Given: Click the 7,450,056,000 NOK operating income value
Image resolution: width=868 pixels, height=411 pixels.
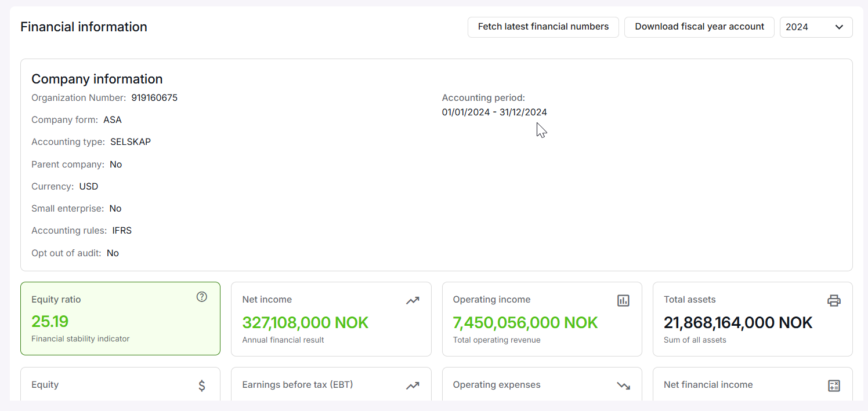Looking at the screenshot, I should [525, 322].
